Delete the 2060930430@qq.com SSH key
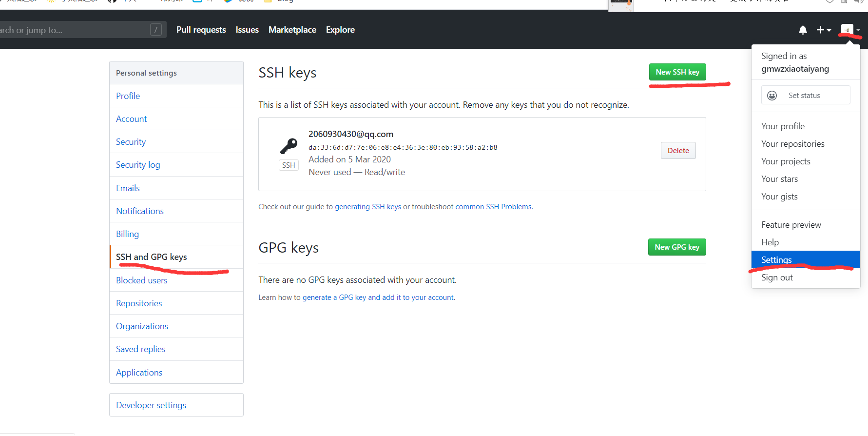The width and height of the screenshot is (868, 436). [678, 151]
